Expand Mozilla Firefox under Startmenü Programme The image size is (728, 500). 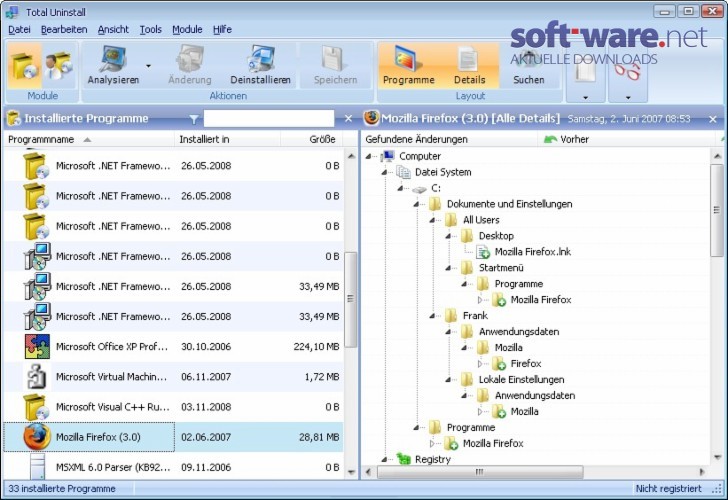click(x=480, y=300)
